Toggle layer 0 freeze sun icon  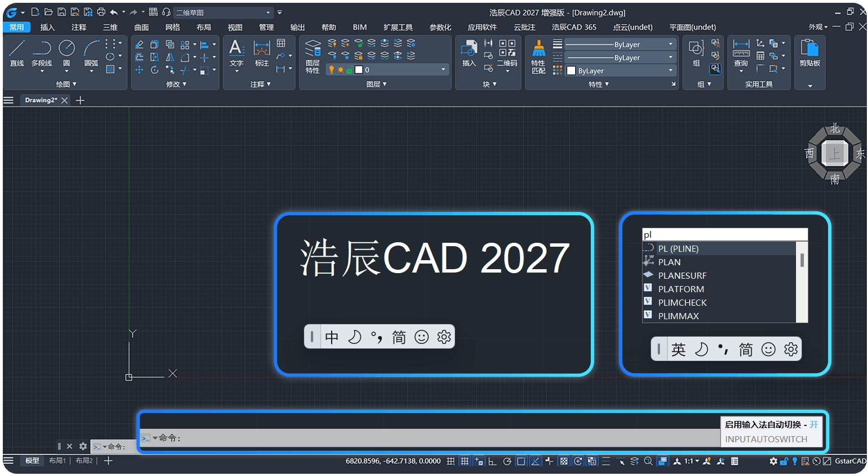[x=340, y=70]
